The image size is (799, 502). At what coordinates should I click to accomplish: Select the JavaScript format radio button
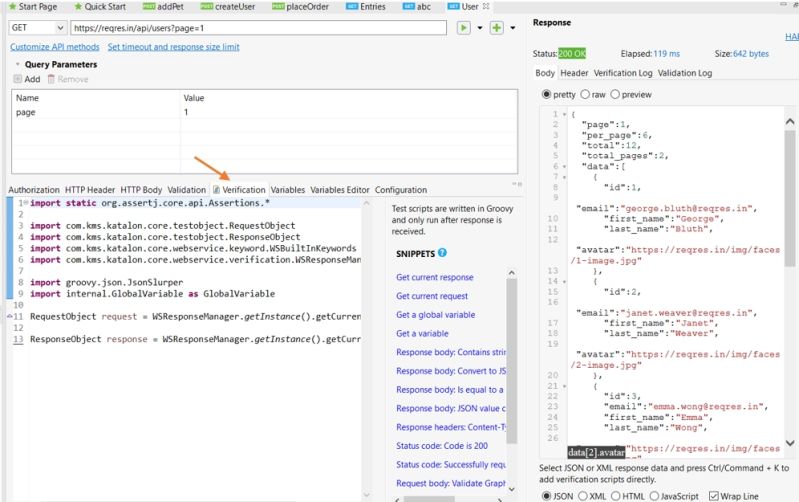click(654, 496)
